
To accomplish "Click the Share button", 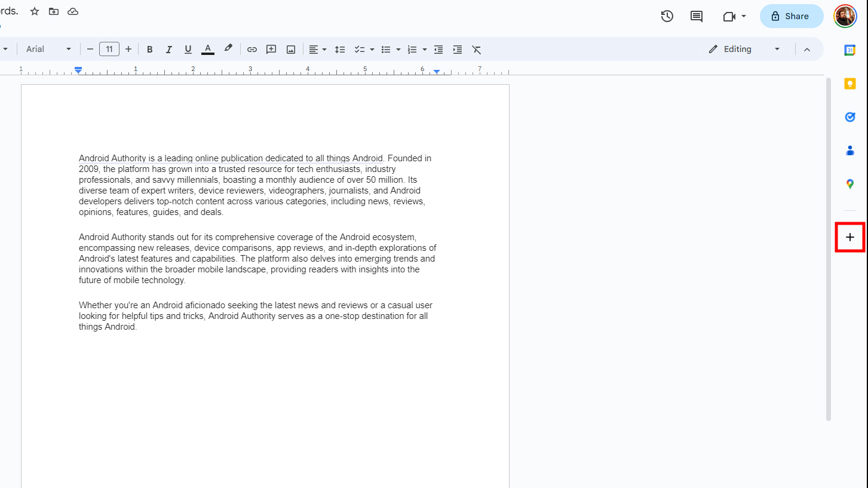I will coord(791,17).
